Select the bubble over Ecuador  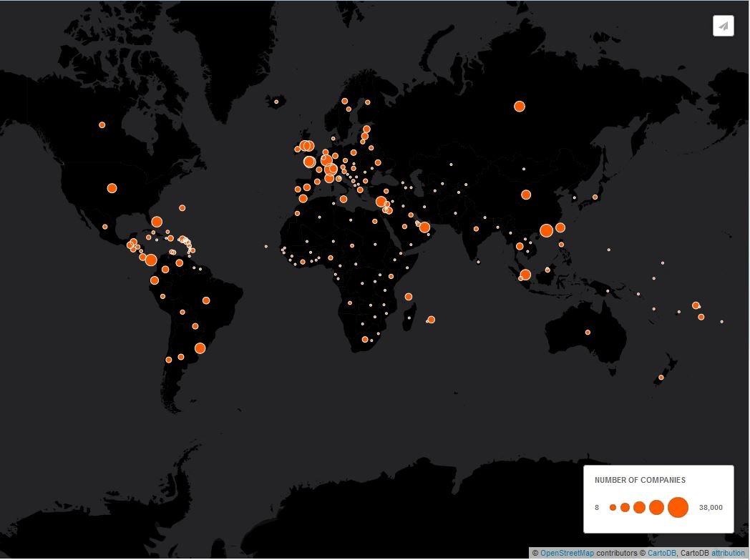click(x=154, y=280)
